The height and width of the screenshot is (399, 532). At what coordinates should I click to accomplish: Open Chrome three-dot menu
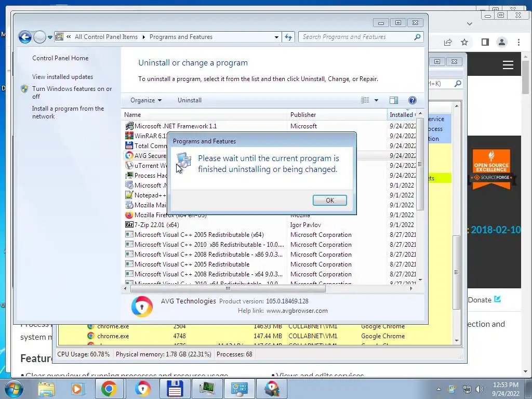click(518, 42)
